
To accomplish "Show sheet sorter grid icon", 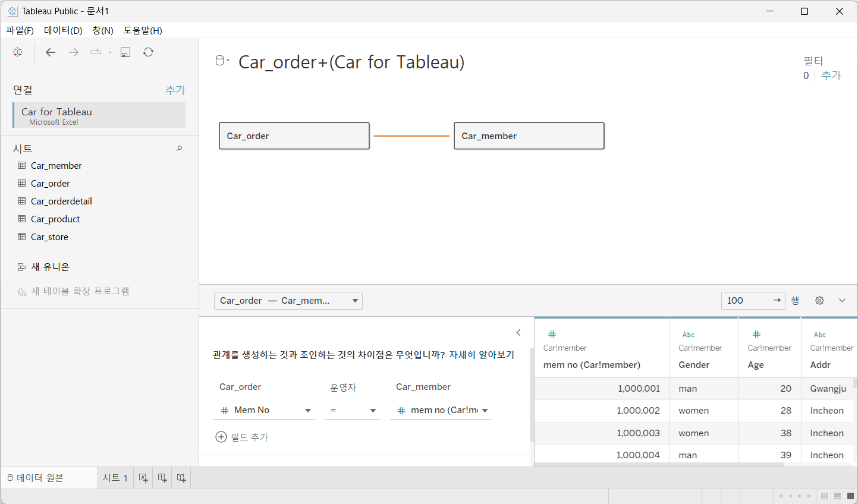I will pos(824,496).
